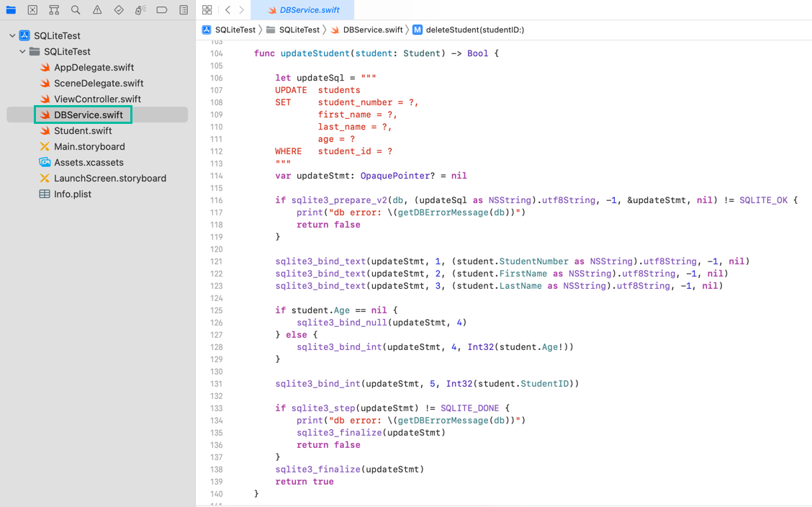Open the Test navigator diamond icon
812x507 pixels.
click(119, 10)
